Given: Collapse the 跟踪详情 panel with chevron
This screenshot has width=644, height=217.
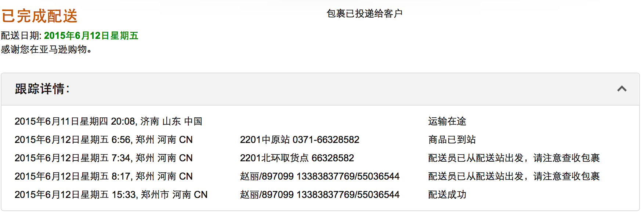Looking at the screenshot, I should 622,89.
